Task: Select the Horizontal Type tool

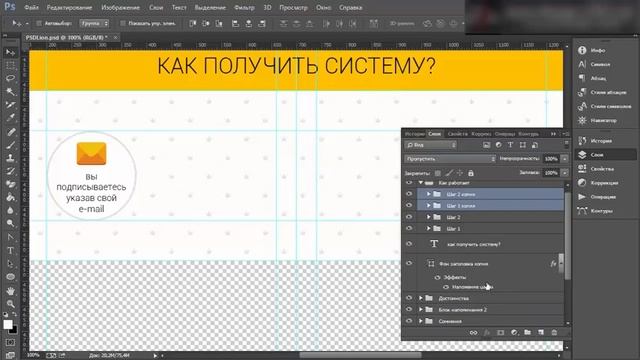Action: coord(10,250)
